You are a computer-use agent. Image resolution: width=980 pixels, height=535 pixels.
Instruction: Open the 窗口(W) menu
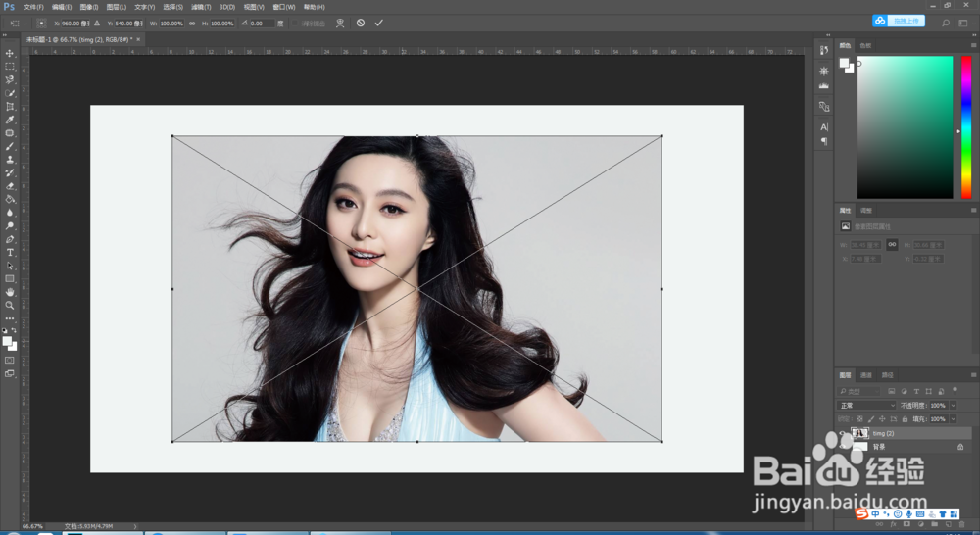(284, 7)
